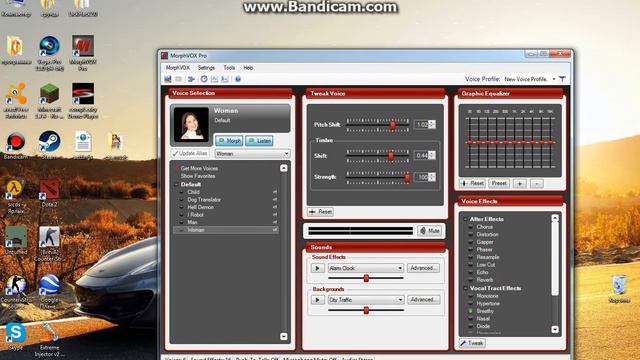This screenshot has height=360, width=640.
Task: Select the Bandicam desktop icon
Action: (16, 145)
